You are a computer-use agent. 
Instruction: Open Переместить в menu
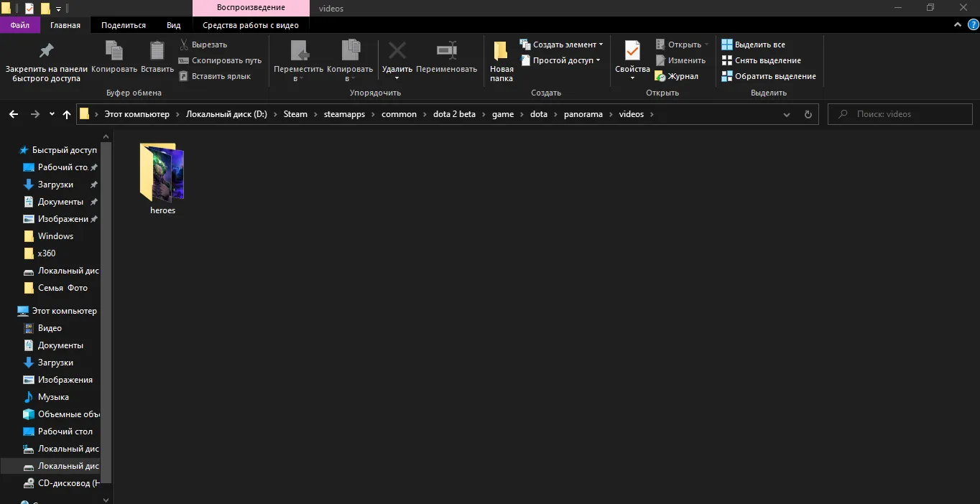point(299,61)
